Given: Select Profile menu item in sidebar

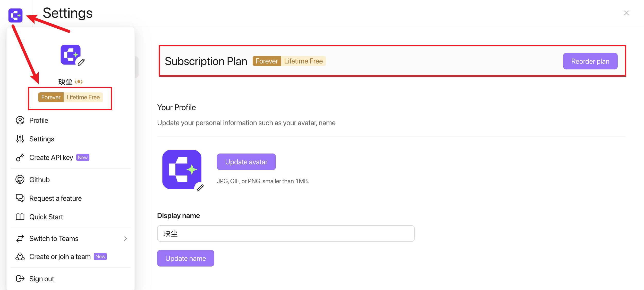Looking at the screenshot, I should (x=39, y=120).
